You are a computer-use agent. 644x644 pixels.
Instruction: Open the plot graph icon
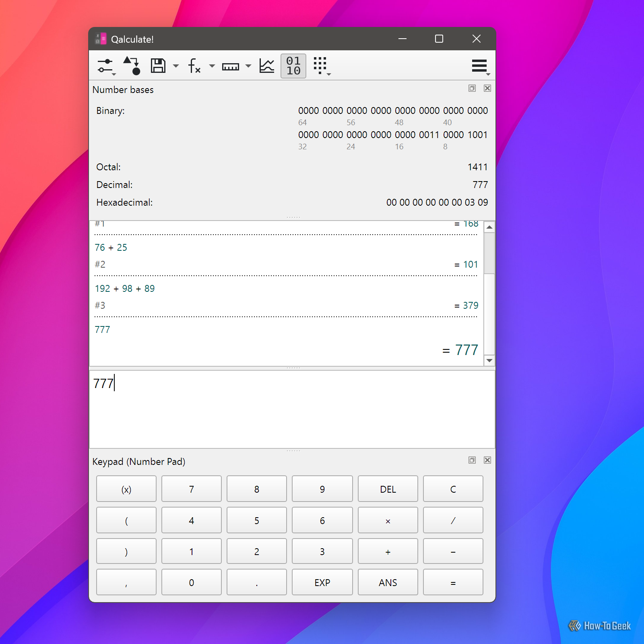coord(267,66)
